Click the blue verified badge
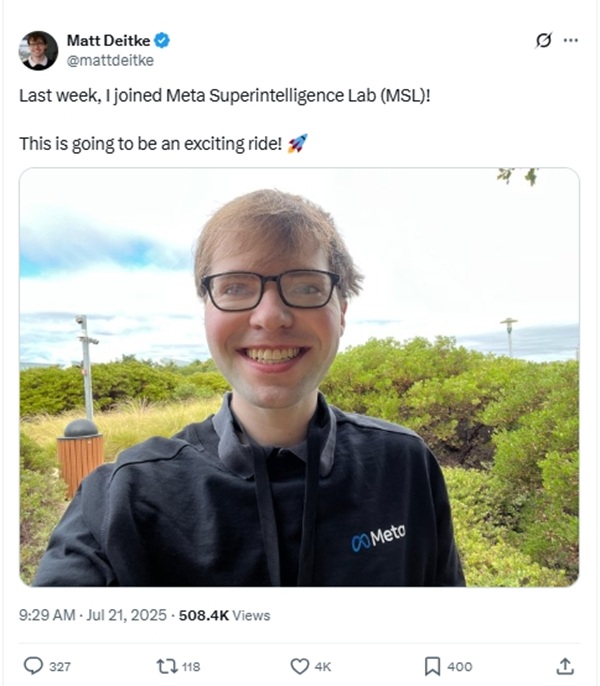The width and height of the screenshot is (600, 686). pyautogui.click(x=162, y=41)
